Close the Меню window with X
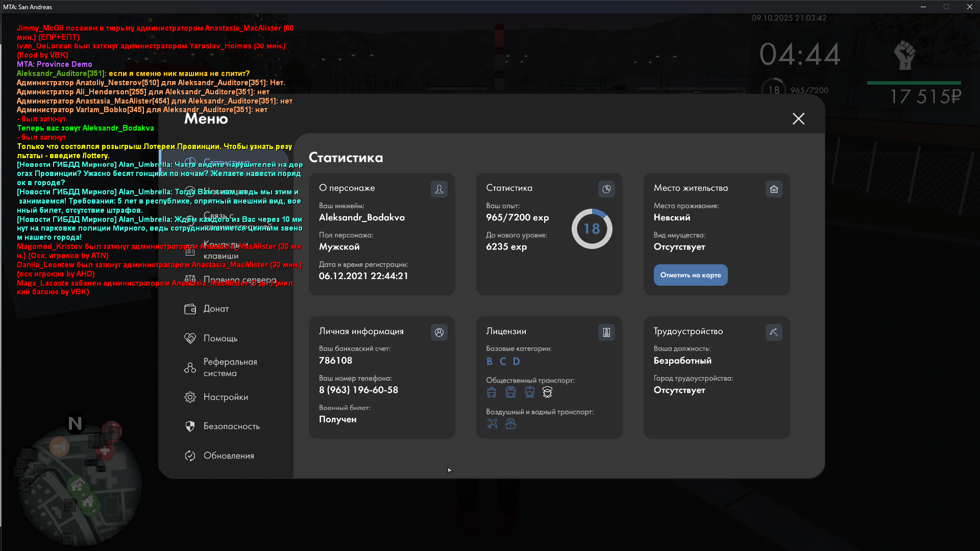 pyautogui.click(x=798, y=119)
